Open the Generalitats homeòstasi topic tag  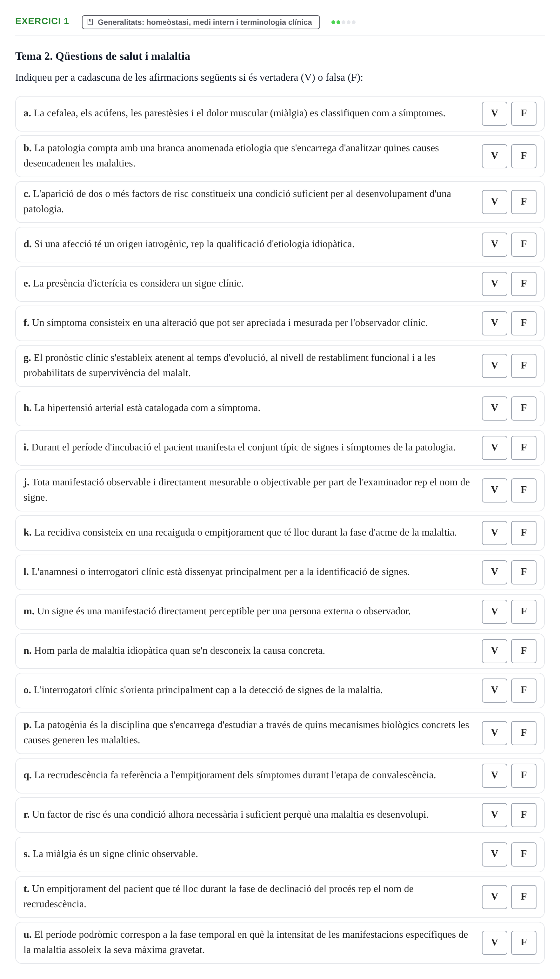click(201, 22)
